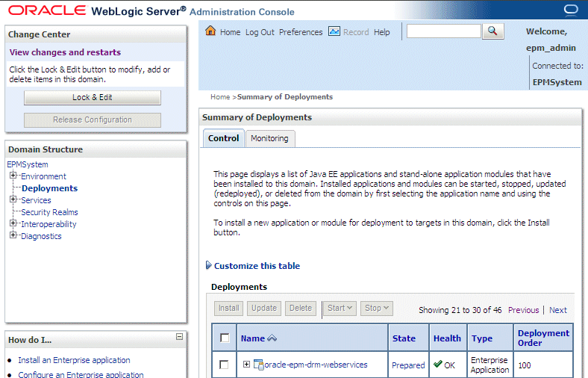Image resolution: width=588 pixels, height=378 pixels.
Task: Open the Home toolbar link
Action: [x=231, y=32]
